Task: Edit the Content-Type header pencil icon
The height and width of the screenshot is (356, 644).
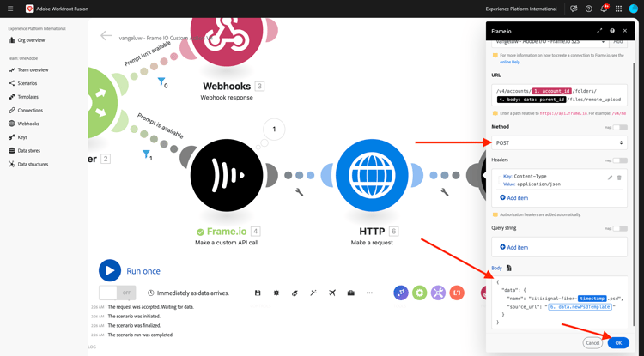Action: (x=610, y=178)
